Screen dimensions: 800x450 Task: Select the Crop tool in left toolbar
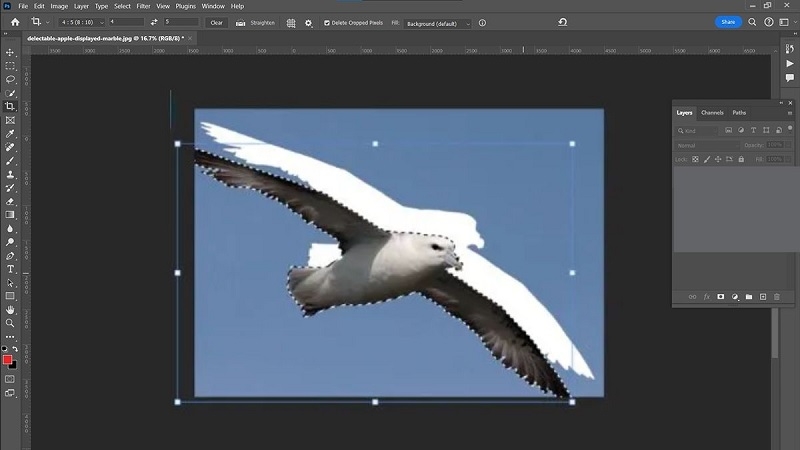[10, 107]
